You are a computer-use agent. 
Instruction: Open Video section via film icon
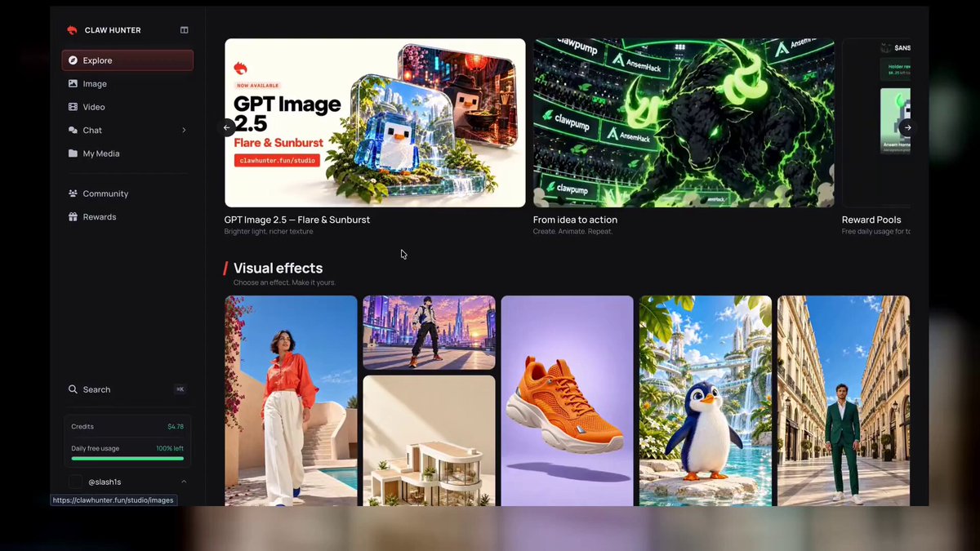(73, 107)
